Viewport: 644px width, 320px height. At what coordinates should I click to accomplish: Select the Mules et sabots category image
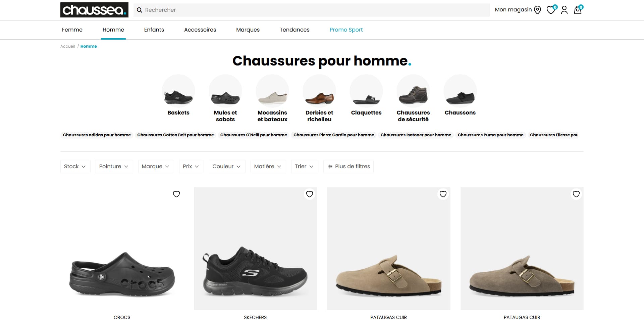[x=225, y=91]
